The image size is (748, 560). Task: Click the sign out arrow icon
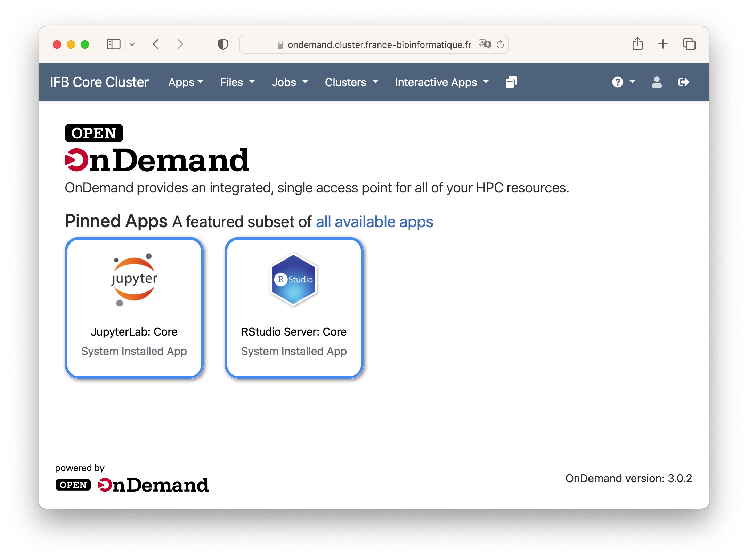click(x=684, y=82)
